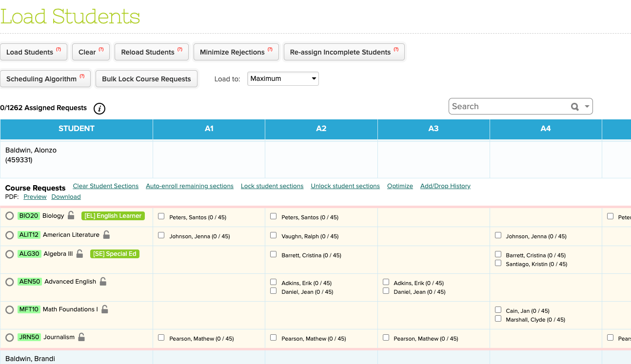Open the Scheduling Algorithm options
The width and height of the screenshot is (631, 364).
click(45, 79)
